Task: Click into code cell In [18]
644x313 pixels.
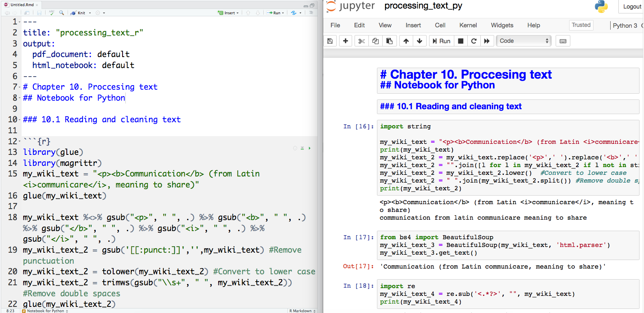Action: click(508, 294)
